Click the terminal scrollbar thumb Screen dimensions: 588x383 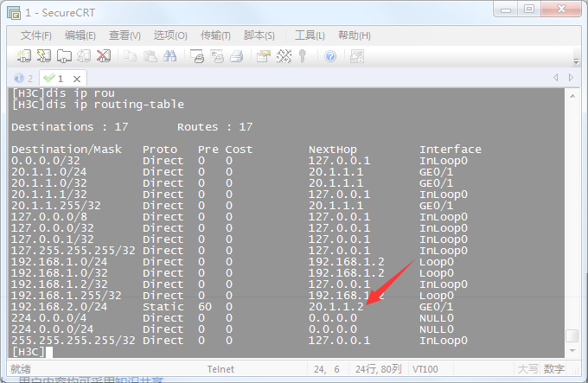pos(572,335)
